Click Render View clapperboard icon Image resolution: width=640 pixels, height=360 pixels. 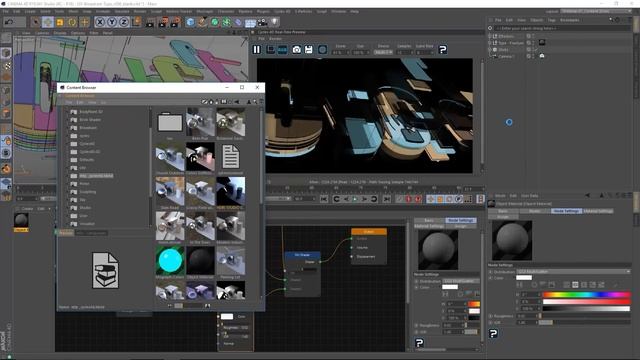point(150,22)
